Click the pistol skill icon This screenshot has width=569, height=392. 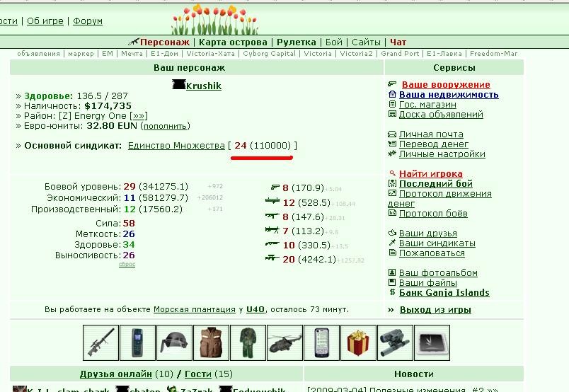[x=275, y=188]
